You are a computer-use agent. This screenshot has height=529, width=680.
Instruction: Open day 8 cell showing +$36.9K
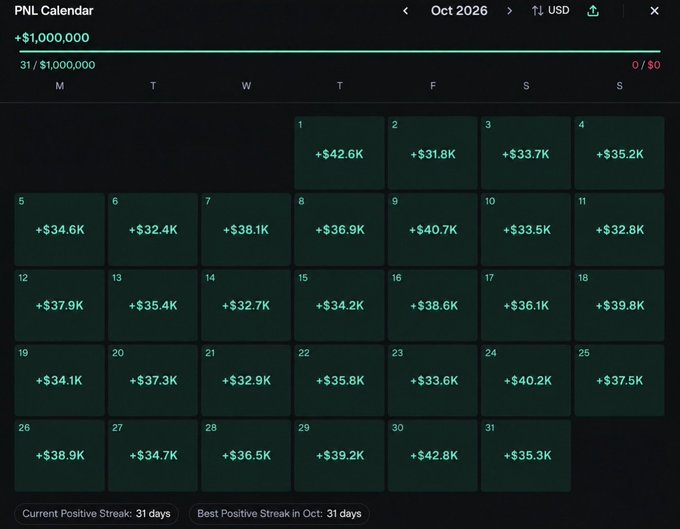coord(339,229)
